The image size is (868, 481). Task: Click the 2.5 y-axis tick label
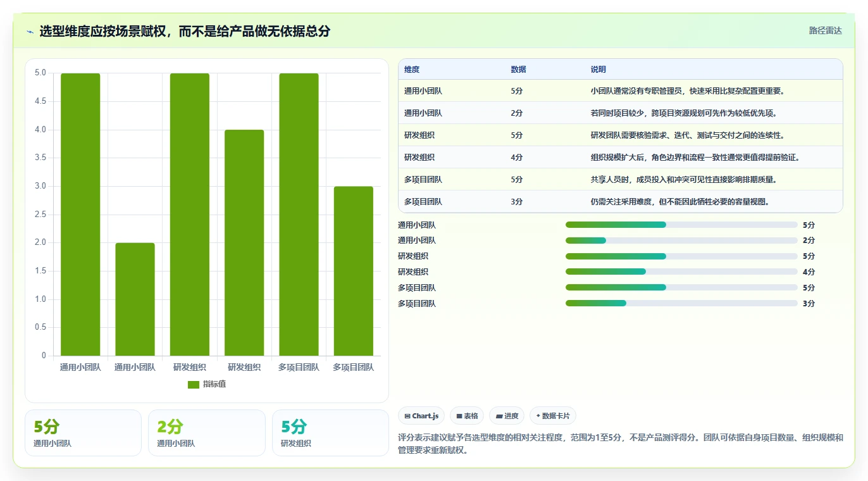40,215
